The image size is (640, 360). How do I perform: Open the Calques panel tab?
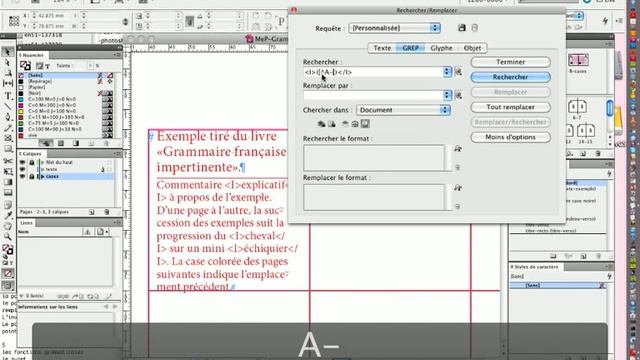pos(31,154)
